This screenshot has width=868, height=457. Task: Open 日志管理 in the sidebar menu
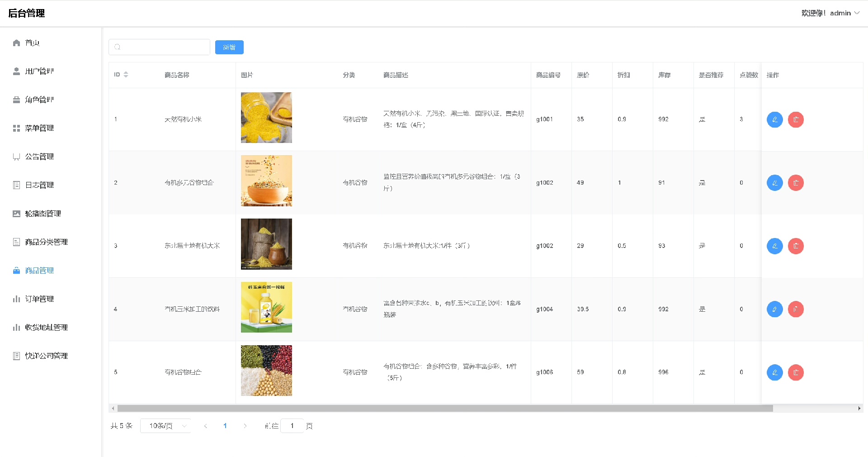[x=39, y=185]
